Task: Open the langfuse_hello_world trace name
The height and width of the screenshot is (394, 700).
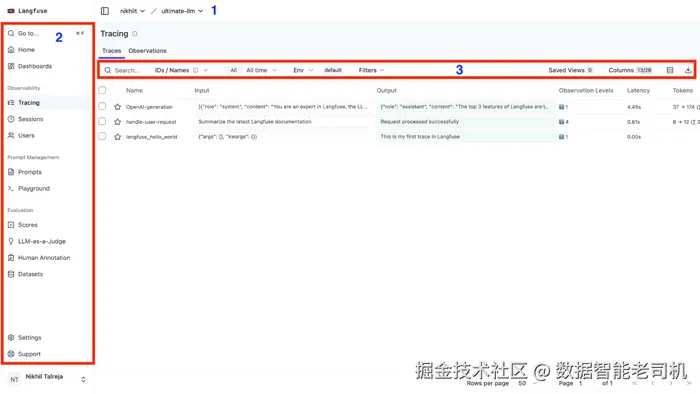Action: point(151,137)
